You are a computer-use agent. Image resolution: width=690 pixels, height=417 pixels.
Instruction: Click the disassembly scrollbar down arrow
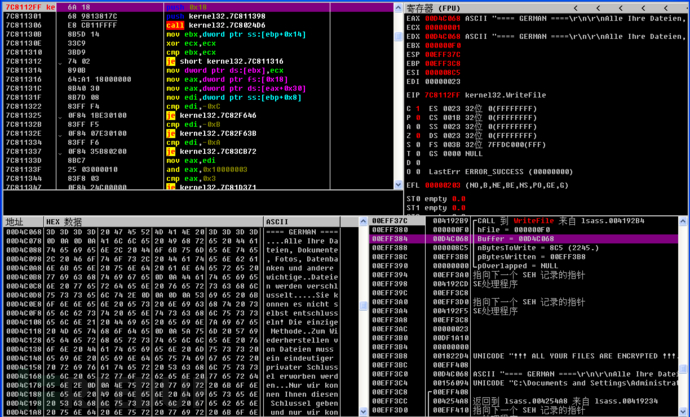(x=398, y=185)
